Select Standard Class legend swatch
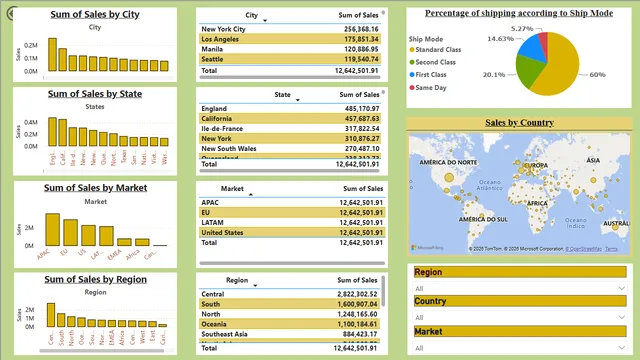 pyautogui.click(x=412, y=49)
